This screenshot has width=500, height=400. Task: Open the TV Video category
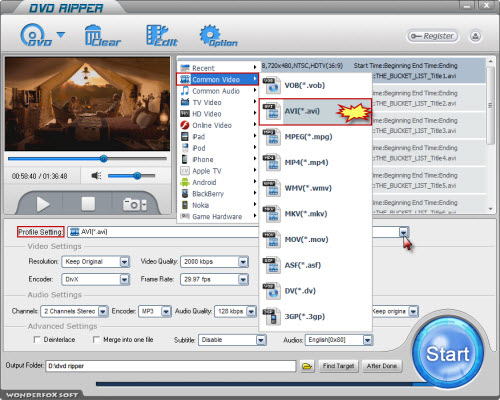pos(218,102)
